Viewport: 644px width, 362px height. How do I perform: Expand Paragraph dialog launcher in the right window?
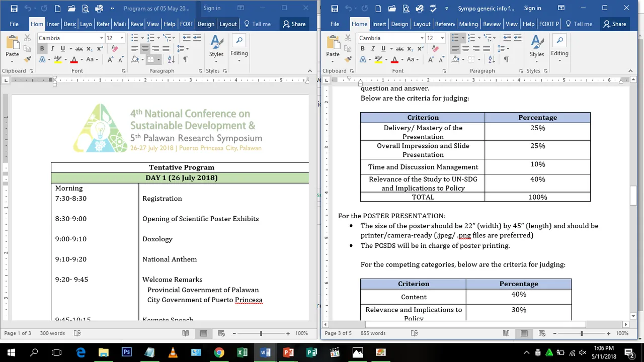521,71
